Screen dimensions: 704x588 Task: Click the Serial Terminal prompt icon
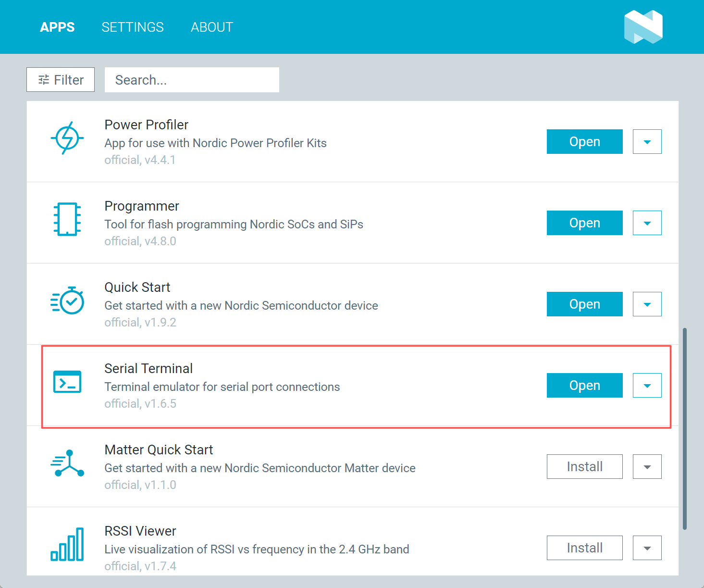(67, 382)
